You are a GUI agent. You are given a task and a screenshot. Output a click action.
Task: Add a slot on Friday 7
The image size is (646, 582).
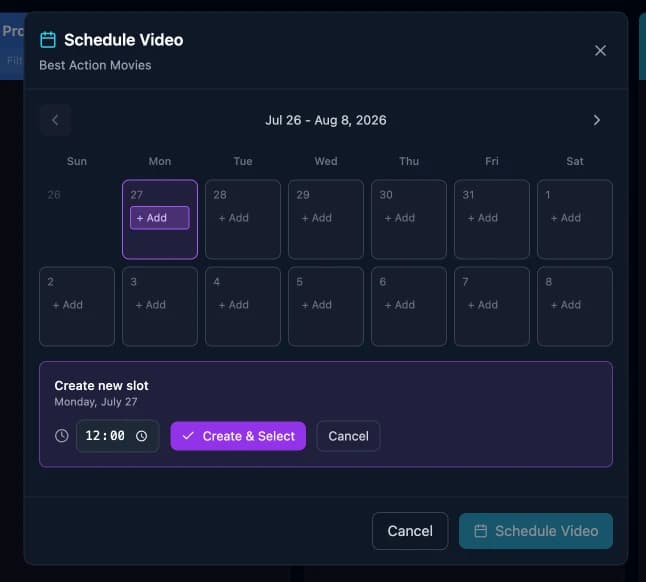[483, 305]
